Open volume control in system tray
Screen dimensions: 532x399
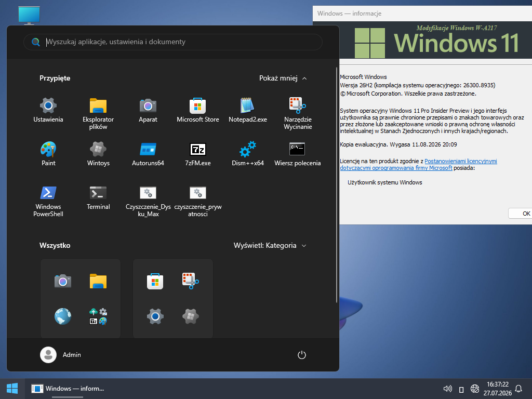pyautogui.click(x=447, y=389)
